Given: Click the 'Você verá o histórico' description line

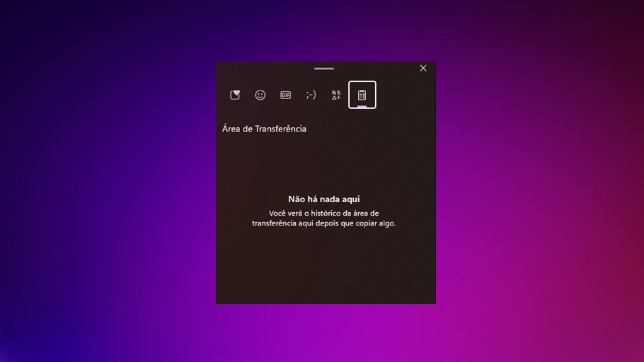Looking at the screenshot, I should click(x=324, y=213).
